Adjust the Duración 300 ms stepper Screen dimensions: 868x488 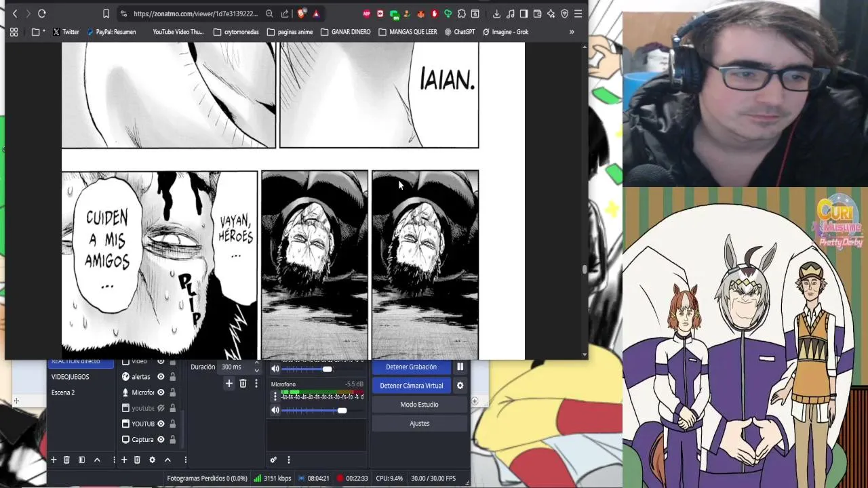click(256, 367)
